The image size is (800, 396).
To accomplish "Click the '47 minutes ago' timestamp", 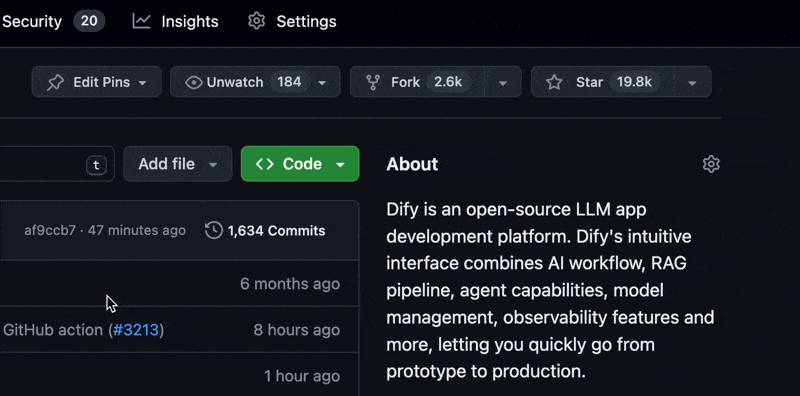I will pos(137,230).
